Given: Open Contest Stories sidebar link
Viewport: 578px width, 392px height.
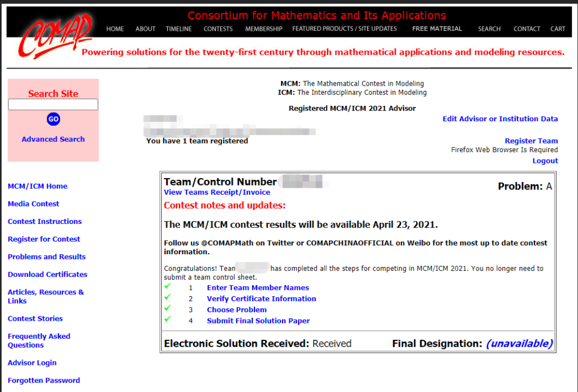Looking at the screenshot, I should (x=35, y=318).
